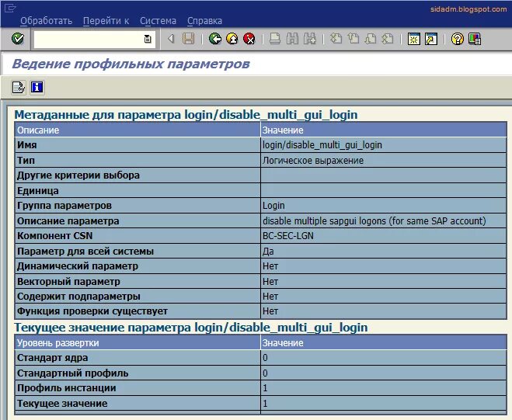Click the Create New Session icon
This screenshot has width=512, height=420.
(x=413, y=39)
